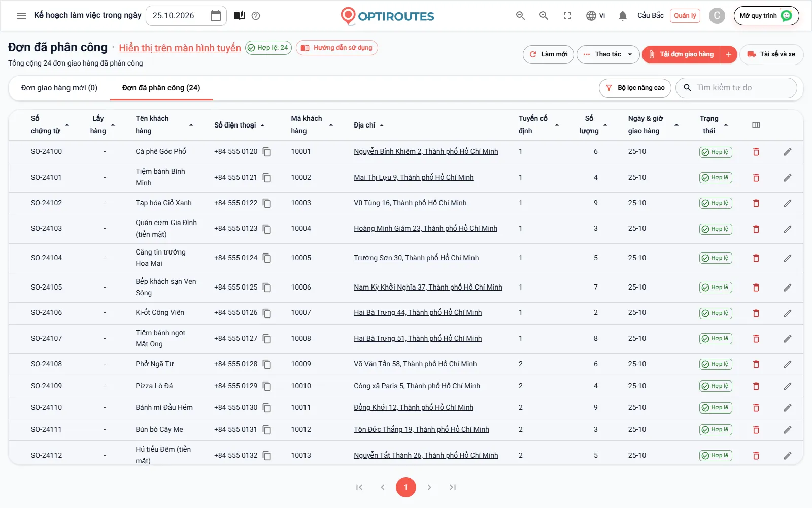Click Mở quy trình button
This screenshot has width=812, height=508.
point(766,16)
